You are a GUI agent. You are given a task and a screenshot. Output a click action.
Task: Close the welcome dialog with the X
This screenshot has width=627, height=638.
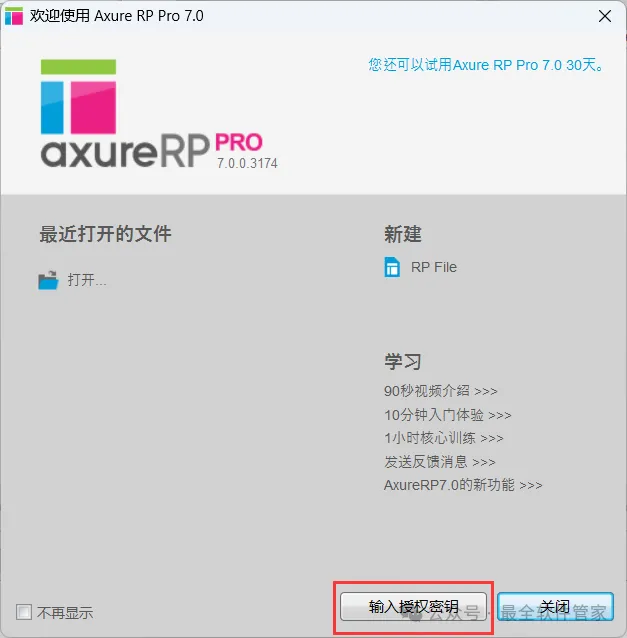point(605,16)
